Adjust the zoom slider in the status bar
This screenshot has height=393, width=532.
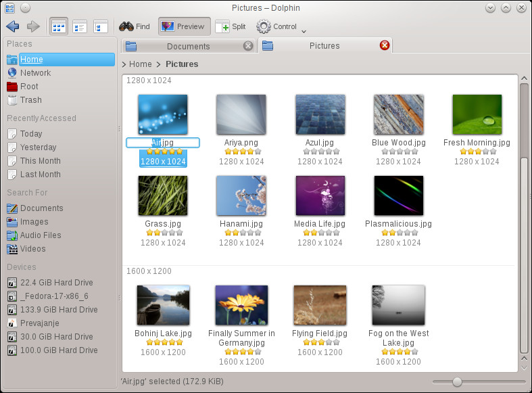[457, 382]
